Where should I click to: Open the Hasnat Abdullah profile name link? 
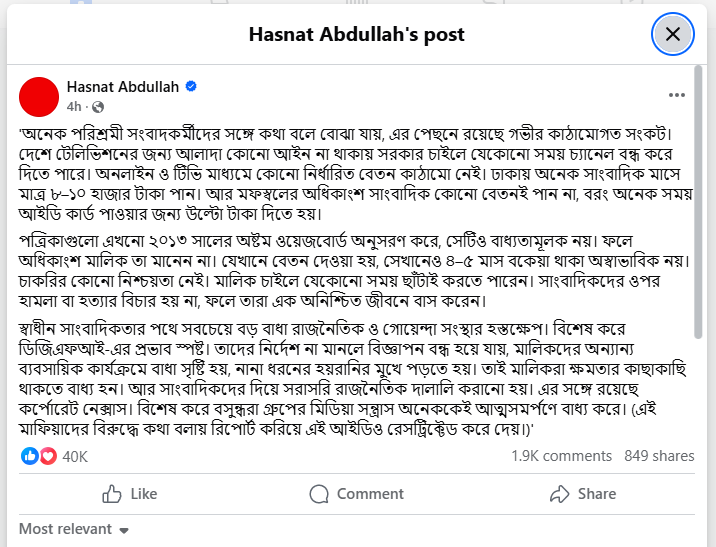pyautogui.click(x=122, y=87)
